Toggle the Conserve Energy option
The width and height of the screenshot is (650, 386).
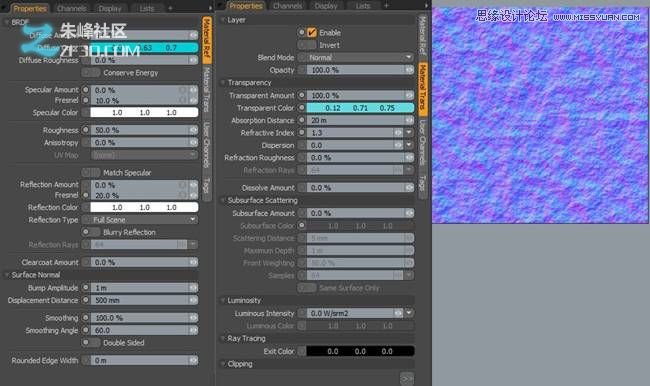91,73
